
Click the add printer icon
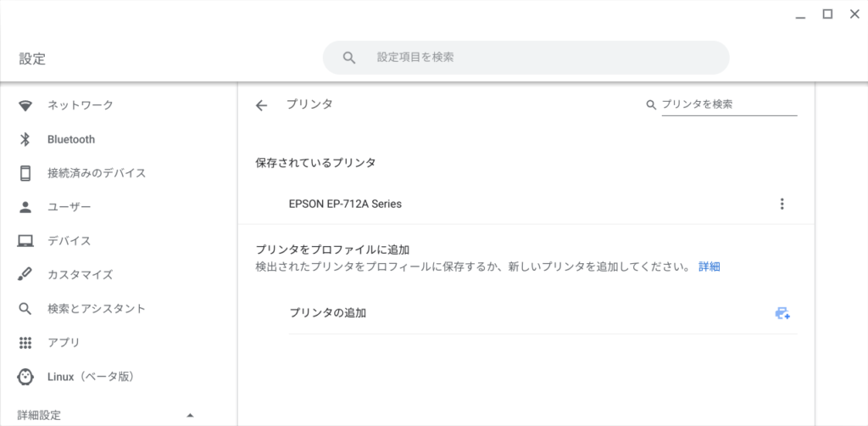pyautogui.click(x=782, y=313)
